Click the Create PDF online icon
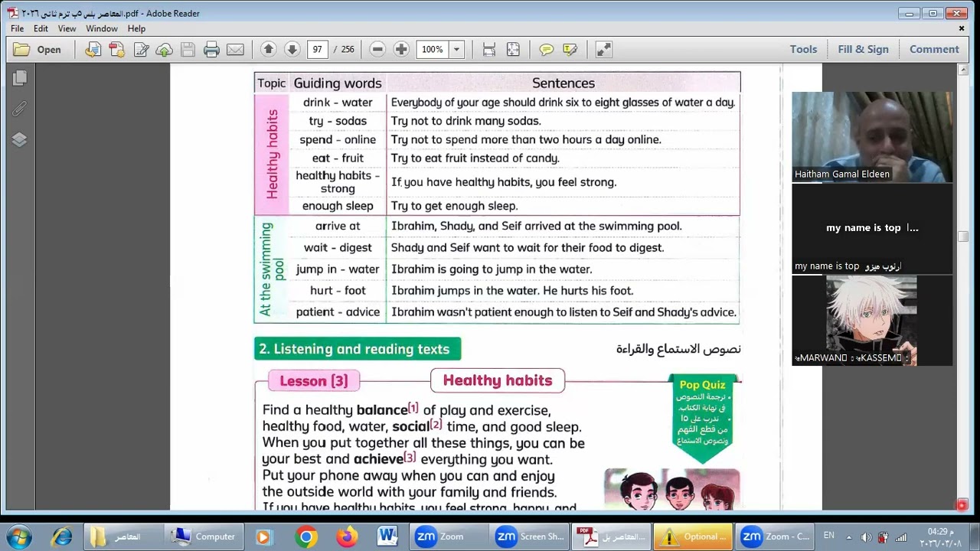 pos(116,50)
